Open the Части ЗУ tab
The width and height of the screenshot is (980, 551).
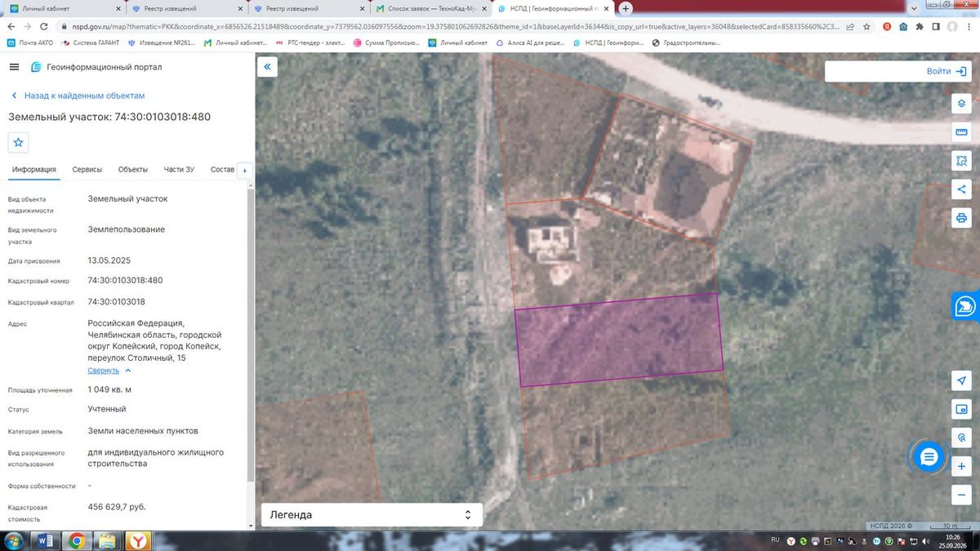(179, 170)
